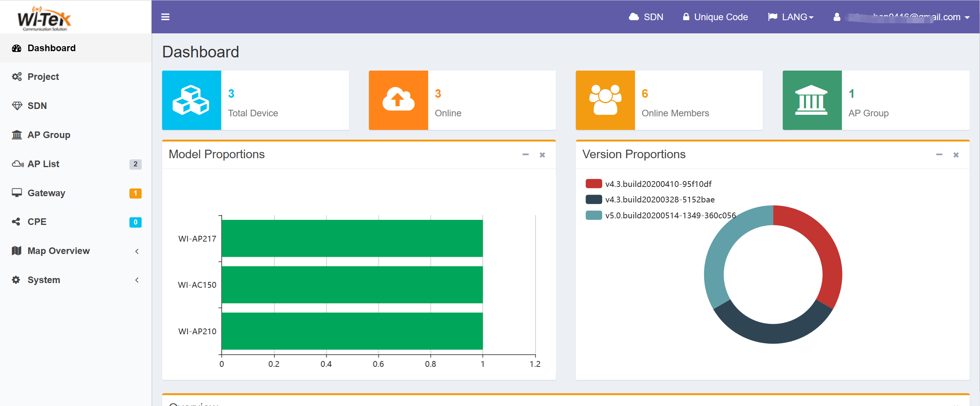This screenshot has height=406, width=980.
Task: Click the Unique Code lock icon
Action: 686,17
